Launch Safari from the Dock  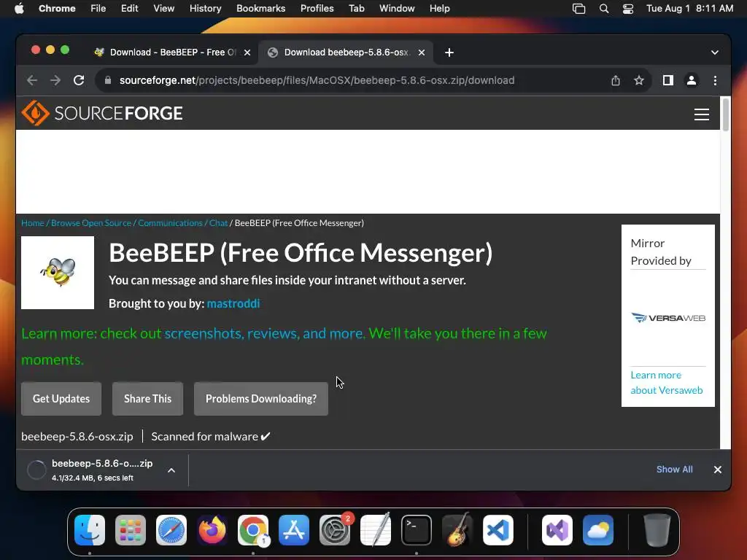[171, 530]
